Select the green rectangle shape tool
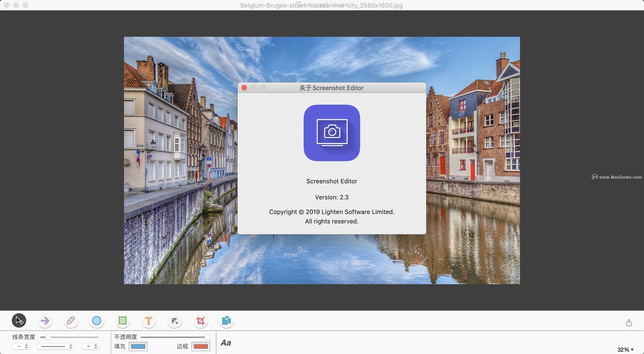Screen dimensions: 644x354 pos(123,321)
